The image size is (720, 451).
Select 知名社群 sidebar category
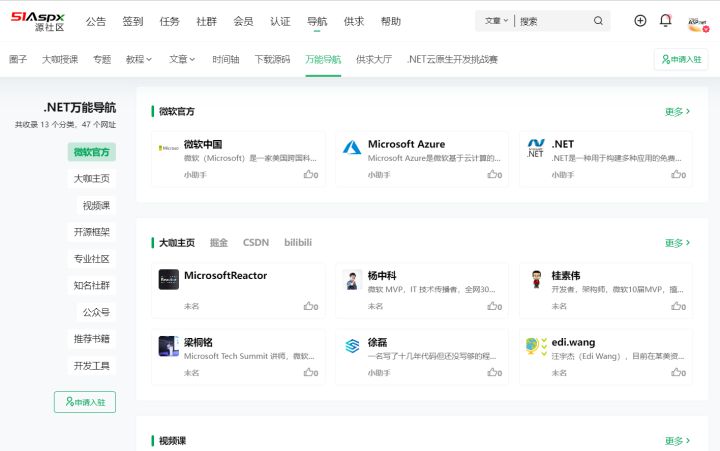tap(92, 285)
